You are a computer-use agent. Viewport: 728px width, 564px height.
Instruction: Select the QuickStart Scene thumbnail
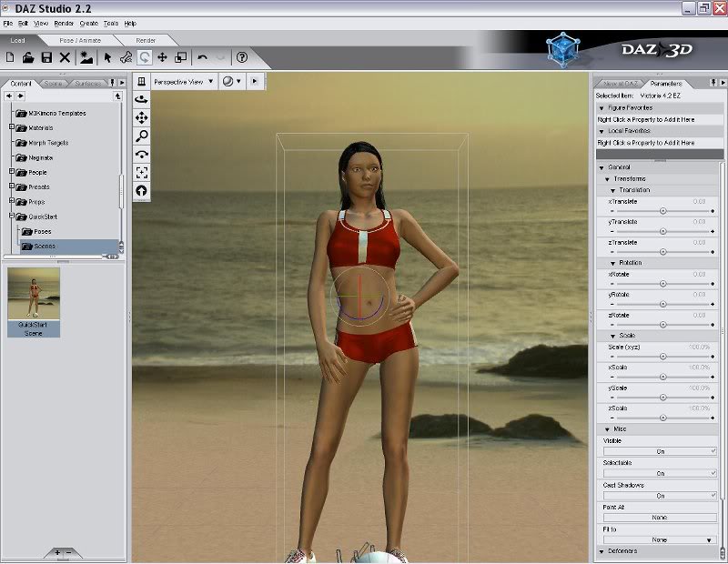34,294
